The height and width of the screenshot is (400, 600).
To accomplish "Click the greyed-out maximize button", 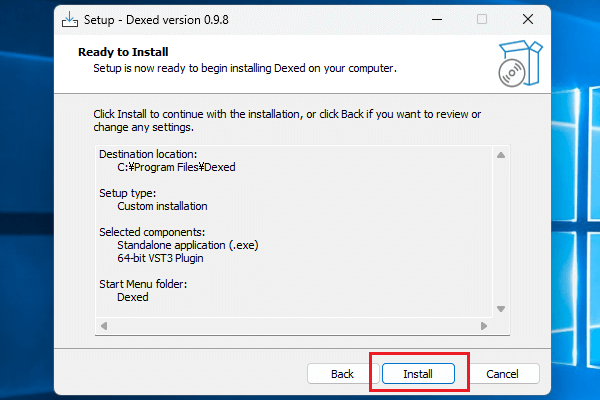I will (x=482, y=19).
